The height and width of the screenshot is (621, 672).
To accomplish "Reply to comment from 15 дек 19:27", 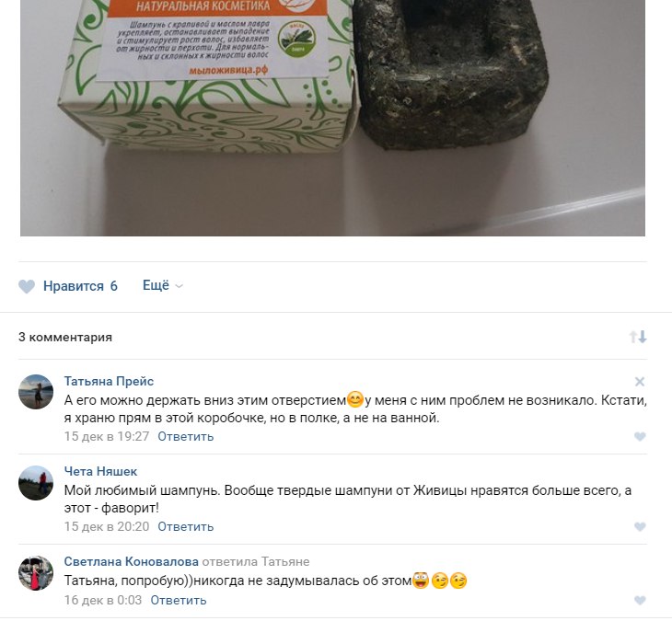I will pos(186,436).
